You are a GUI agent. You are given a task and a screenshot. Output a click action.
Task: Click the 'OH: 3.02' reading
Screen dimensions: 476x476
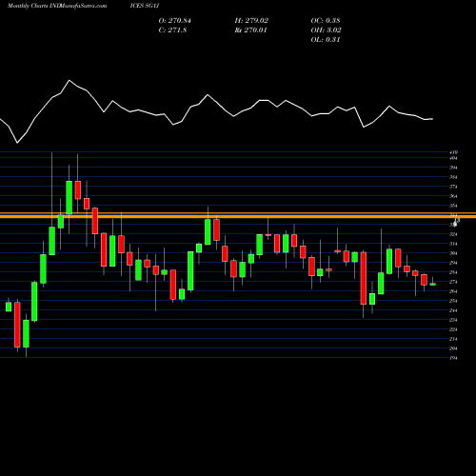326,30
